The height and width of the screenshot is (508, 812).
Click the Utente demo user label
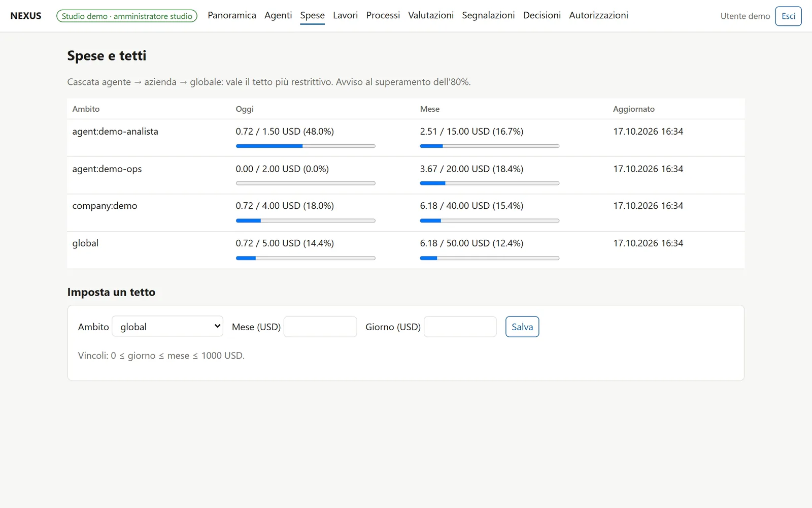745,16
